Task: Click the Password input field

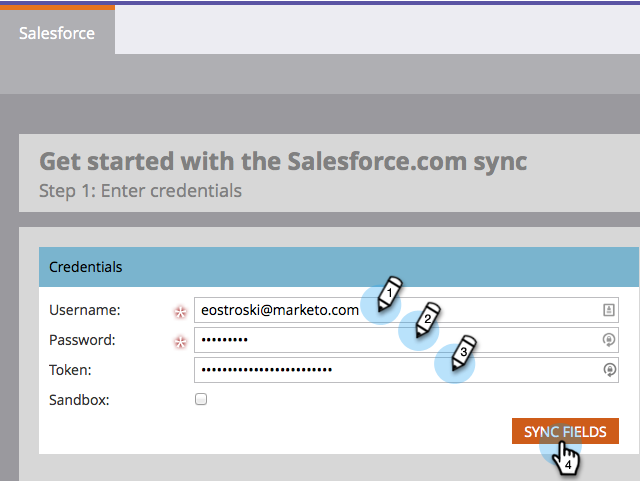Action: [406, 340]
